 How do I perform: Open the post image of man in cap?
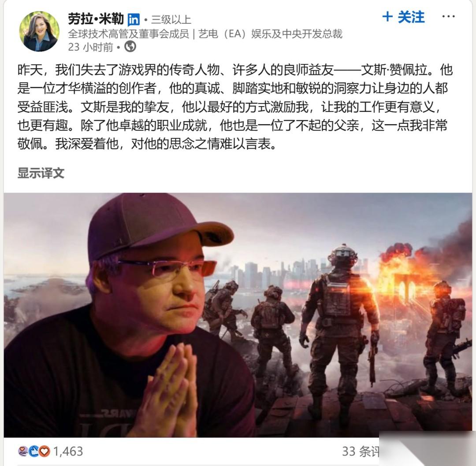coord(238,314)
